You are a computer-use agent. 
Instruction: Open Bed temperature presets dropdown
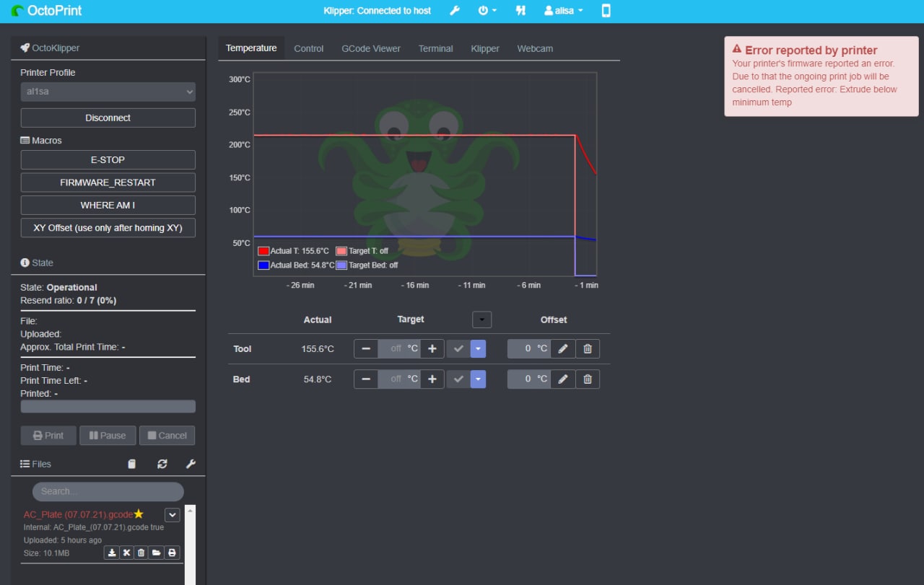pos(478,379)
